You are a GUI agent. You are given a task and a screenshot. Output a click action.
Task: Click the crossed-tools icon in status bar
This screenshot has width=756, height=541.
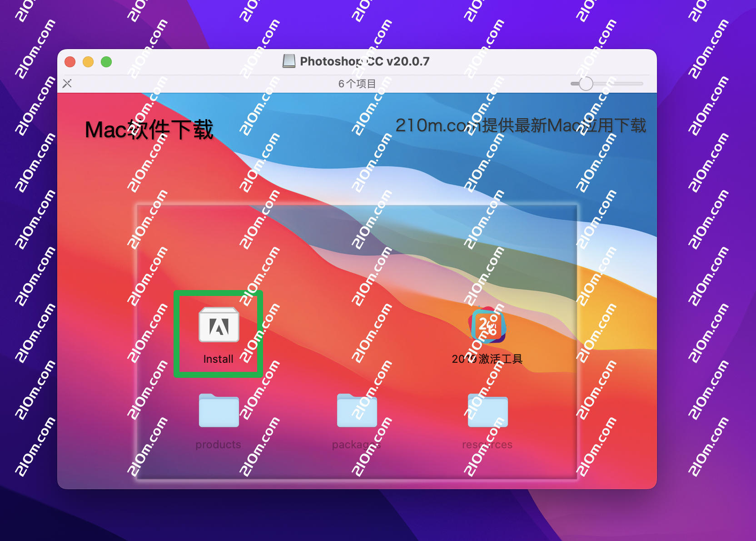pos(67,84)
